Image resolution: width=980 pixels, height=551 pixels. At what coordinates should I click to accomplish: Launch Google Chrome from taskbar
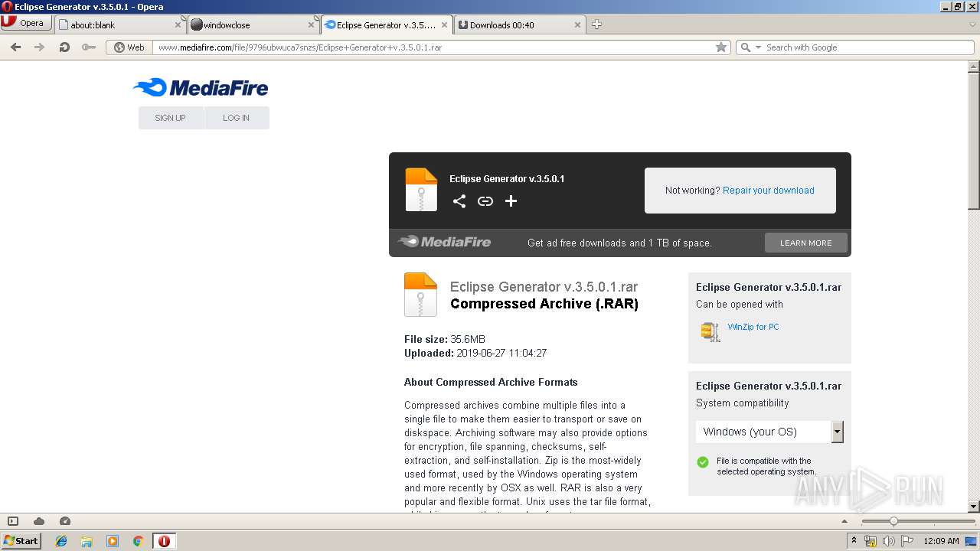click(x=138, y=541)
